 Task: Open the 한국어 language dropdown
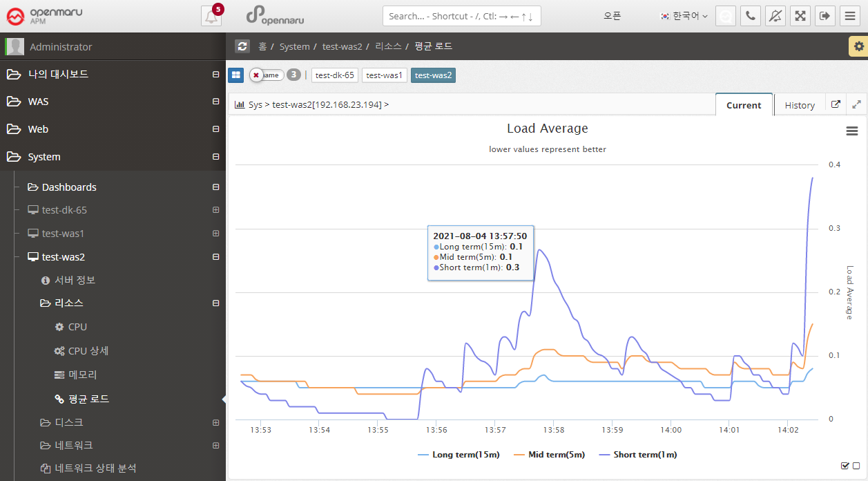tap(684, 16)
